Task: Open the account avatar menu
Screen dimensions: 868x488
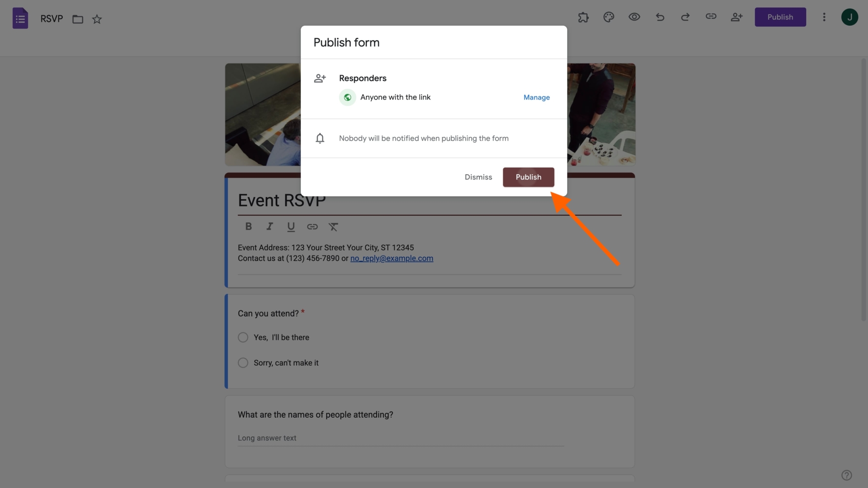Action: click(x=850, y=17)
